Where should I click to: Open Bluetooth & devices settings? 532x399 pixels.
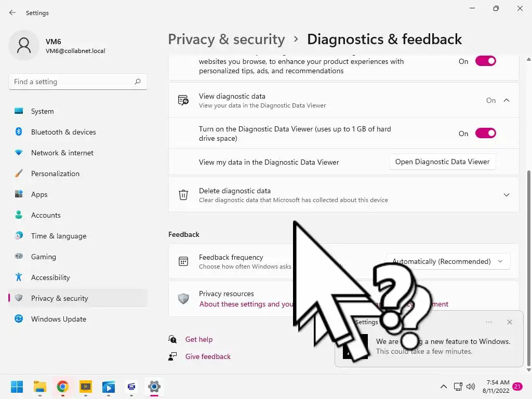click(x=78, y=132)
